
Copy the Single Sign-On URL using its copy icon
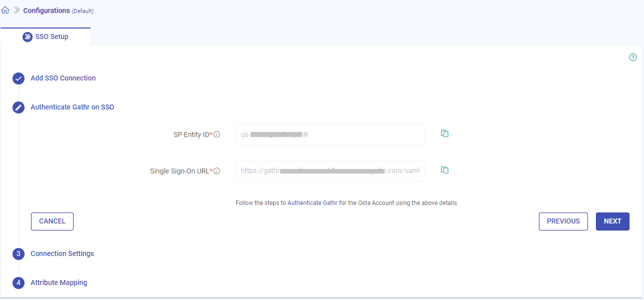444,169
